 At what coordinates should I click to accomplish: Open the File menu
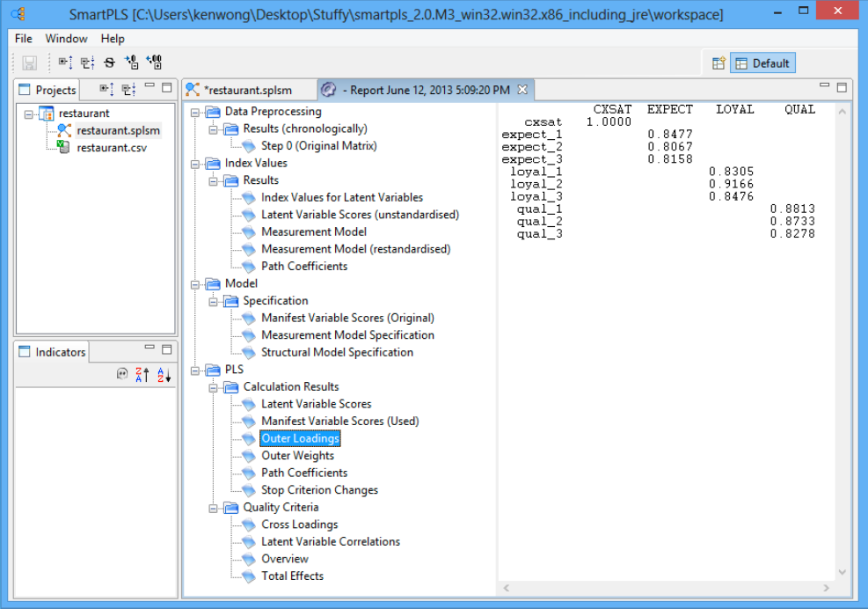tap(24, 39)
